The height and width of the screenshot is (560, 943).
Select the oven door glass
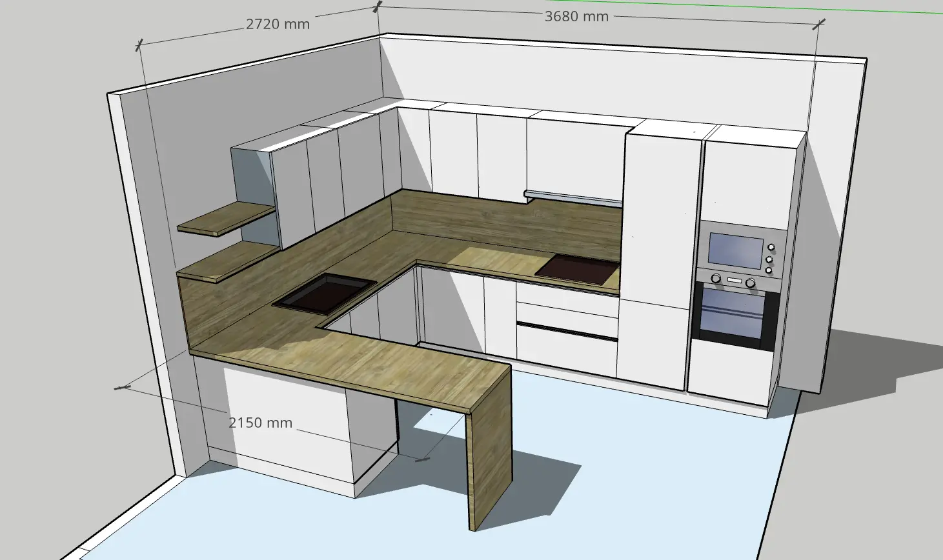click(731, 315)
